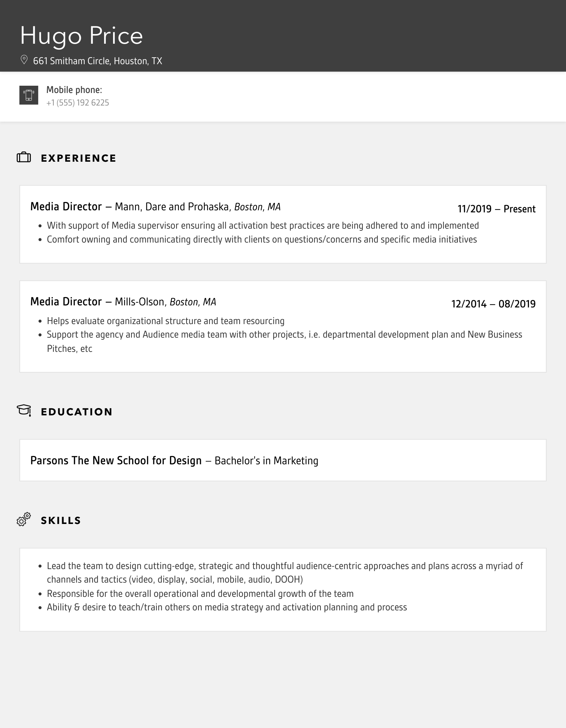
Task: Click Media Director at Mann, Dare and Prohaska
Action: tap(66, 206)
